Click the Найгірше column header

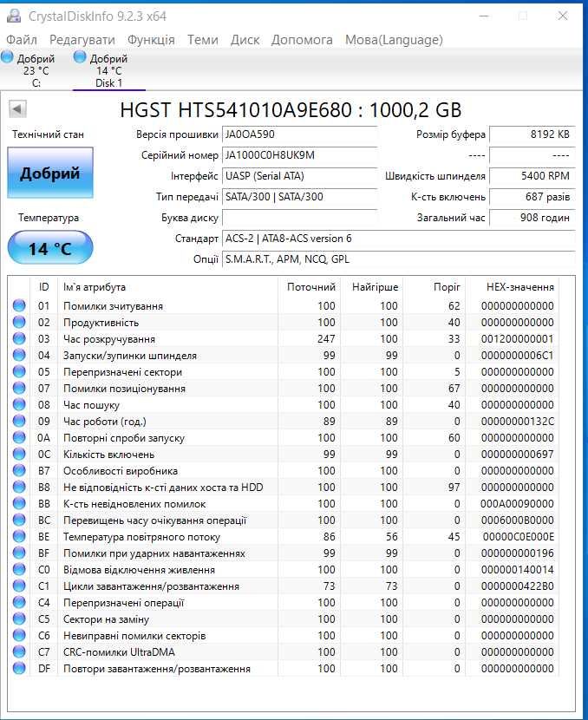coord(372,287)
